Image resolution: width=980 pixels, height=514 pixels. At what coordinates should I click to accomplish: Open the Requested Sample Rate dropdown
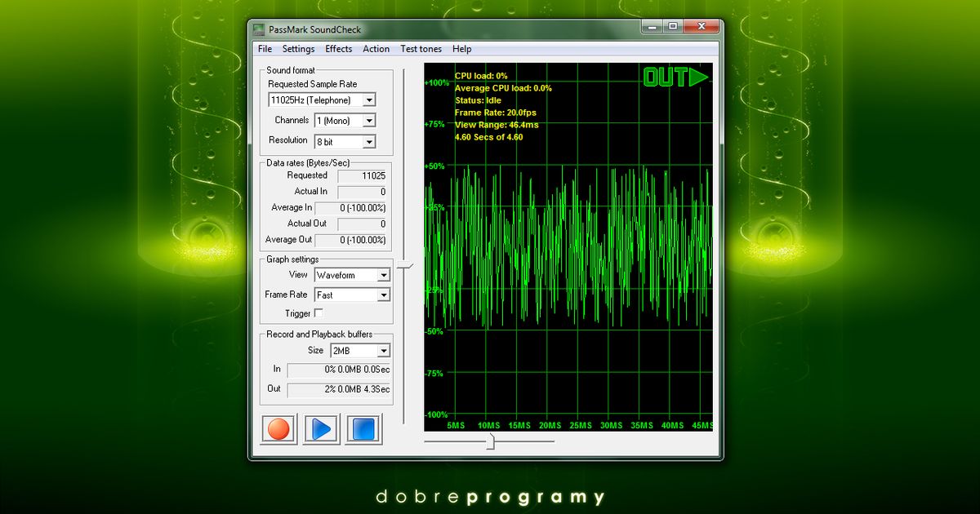coord(370,99)
